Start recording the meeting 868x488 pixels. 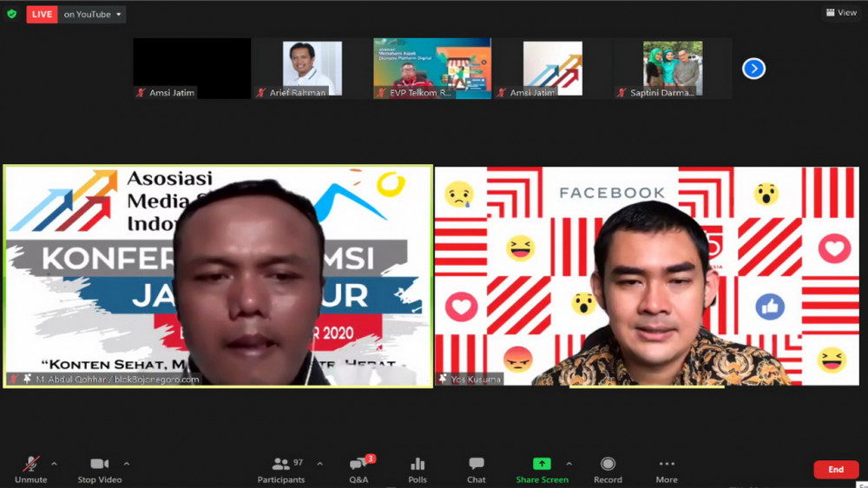(x=608, y=470)
